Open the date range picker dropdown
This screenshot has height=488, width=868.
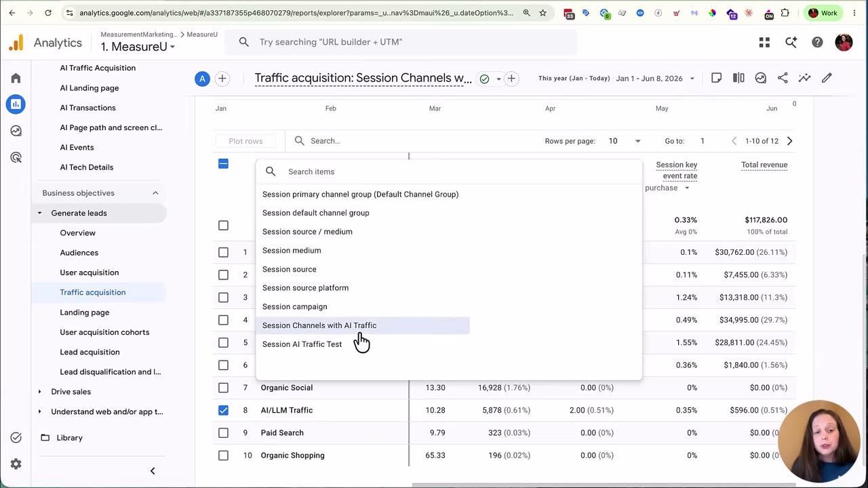[x=655, y=79]
